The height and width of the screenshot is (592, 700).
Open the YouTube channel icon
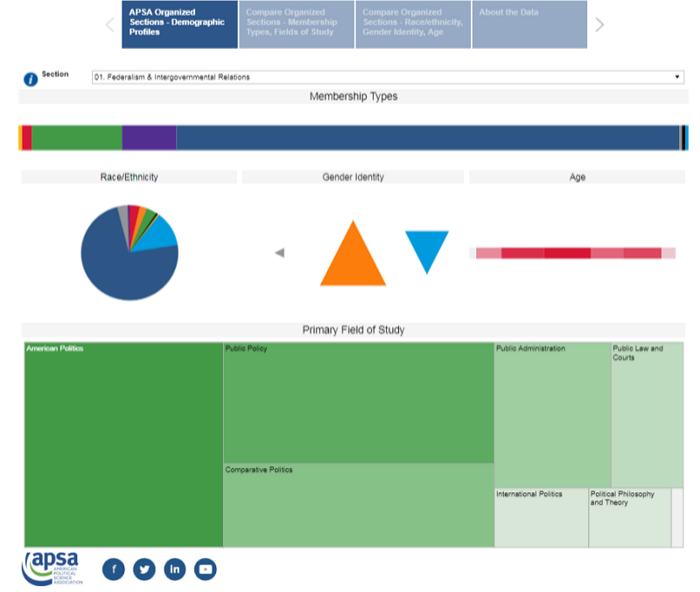[x=206, y=568]
